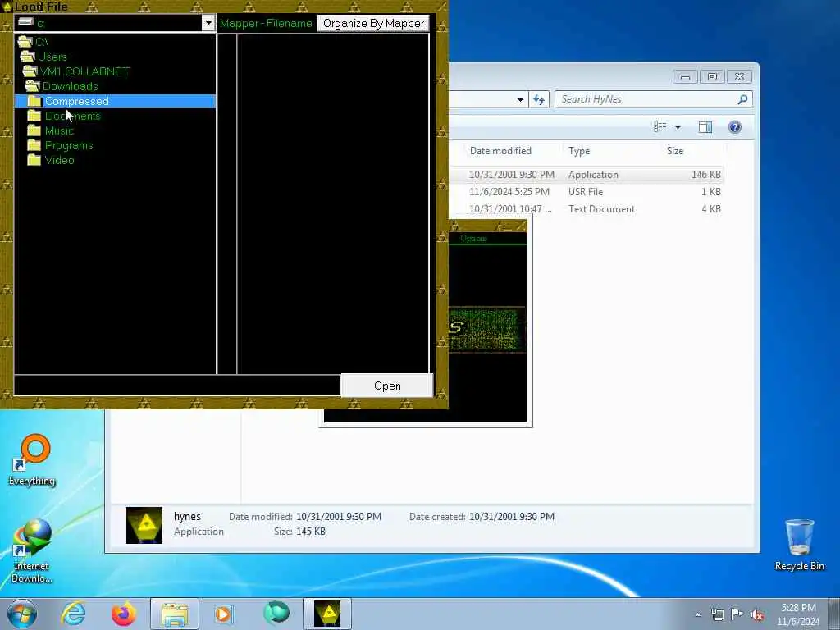Click the Options menu in HyNes window
Screen dimensions: 840x630
(473, 239)
